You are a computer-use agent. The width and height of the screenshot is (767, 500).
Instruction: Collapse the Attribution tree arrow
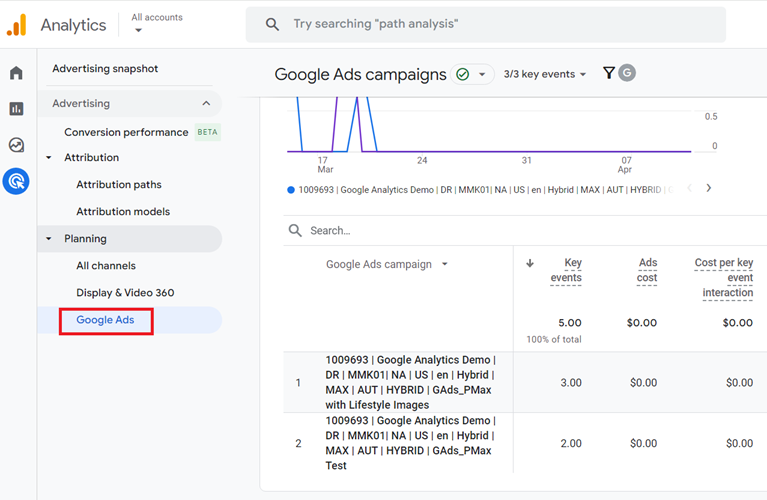point(48,158)
